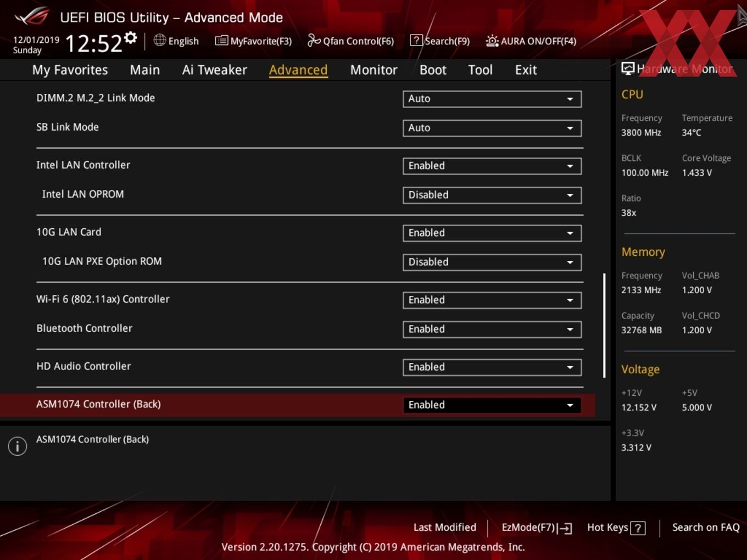Toggle AURA ON/OFF(F4)

(531, 41)
